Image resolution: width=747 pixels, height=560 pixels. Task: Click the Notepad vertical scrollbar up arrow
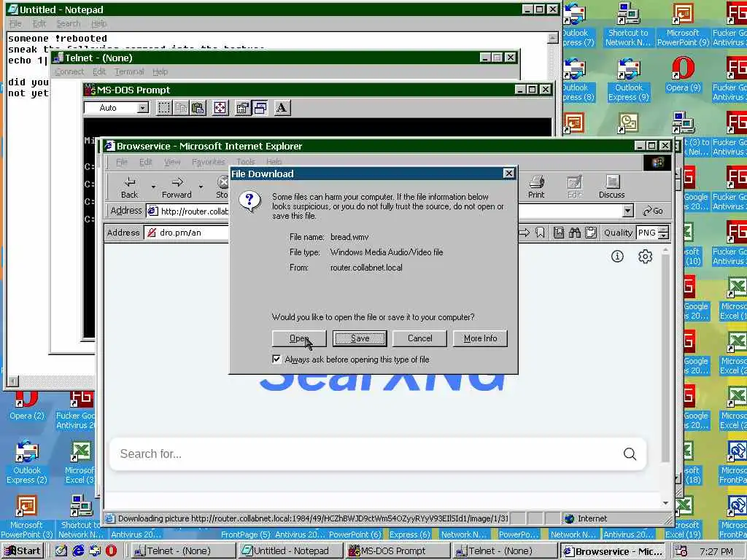click(x=553, y=38)
